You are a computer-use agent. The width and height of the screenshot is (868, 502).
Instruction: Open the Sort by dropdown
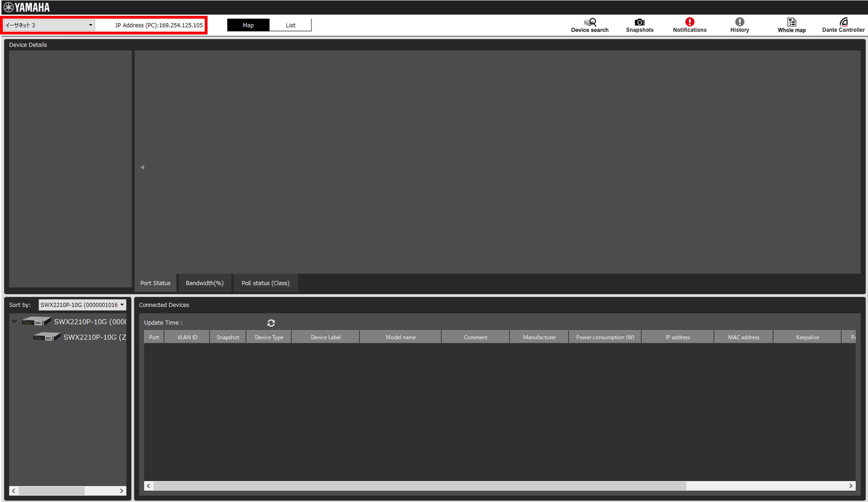(82, 305)
